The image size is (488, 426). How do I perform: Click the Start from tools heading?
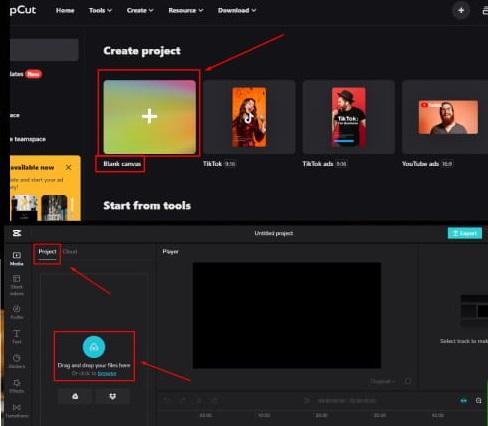tap(147, 206)
